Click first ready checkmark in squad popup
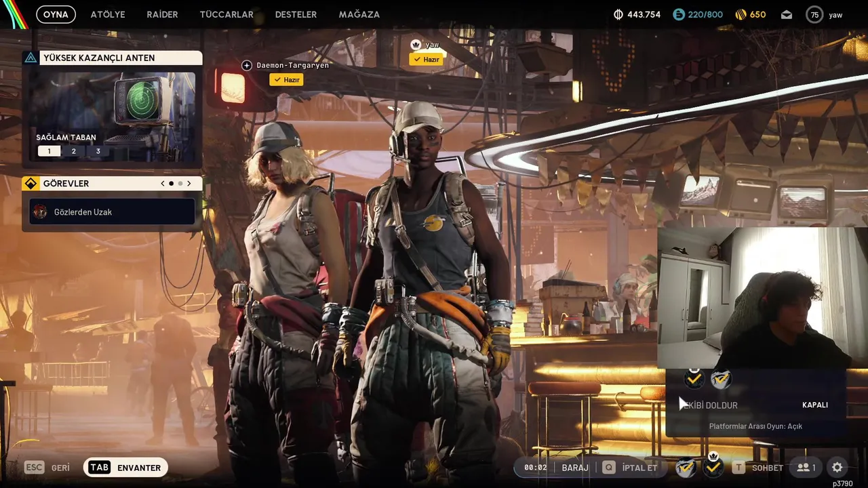Screen dimensions: 868x488 (x=694, y=379)
